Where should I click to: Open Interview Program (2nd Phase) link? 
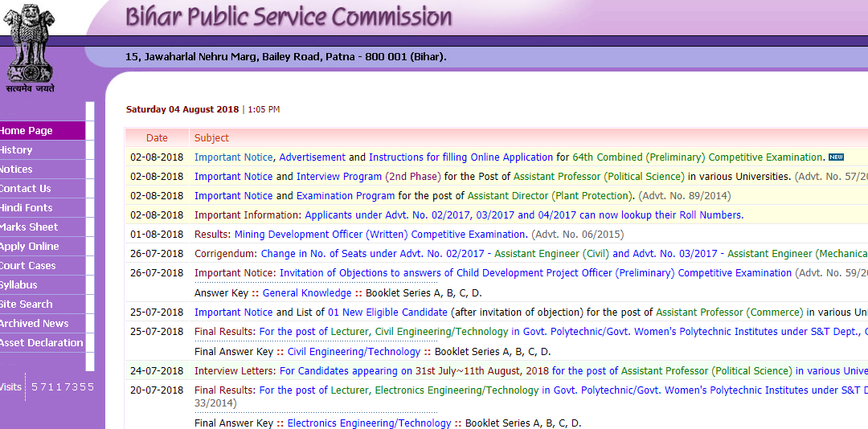click(369, 177)
